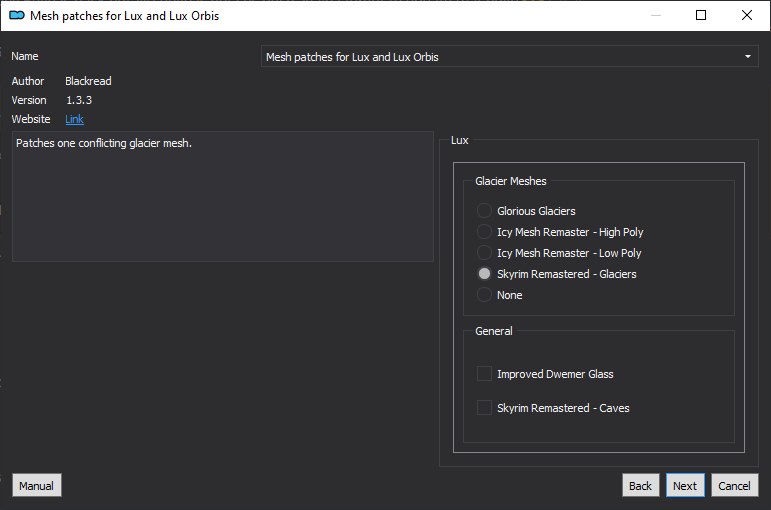
Task: Open the Name combo box dropdown arrow
Action: coord(747,57)
